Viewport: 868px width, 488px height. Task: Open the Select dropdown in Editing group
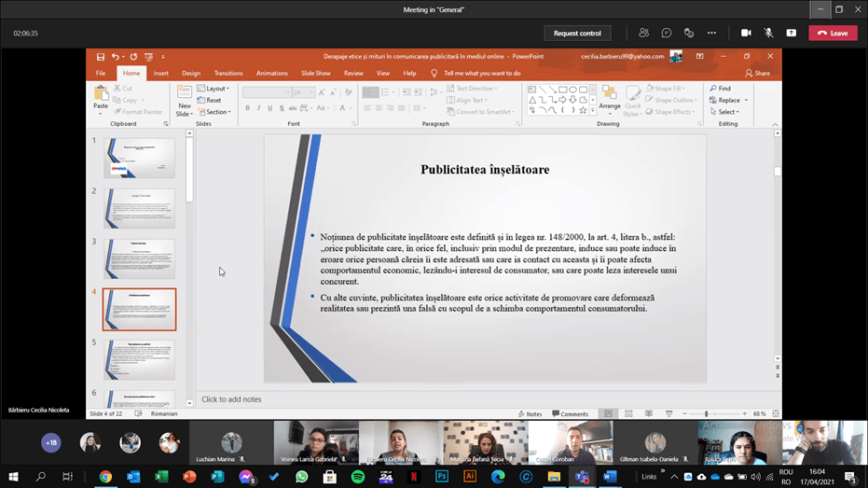(x=724, y=112)
